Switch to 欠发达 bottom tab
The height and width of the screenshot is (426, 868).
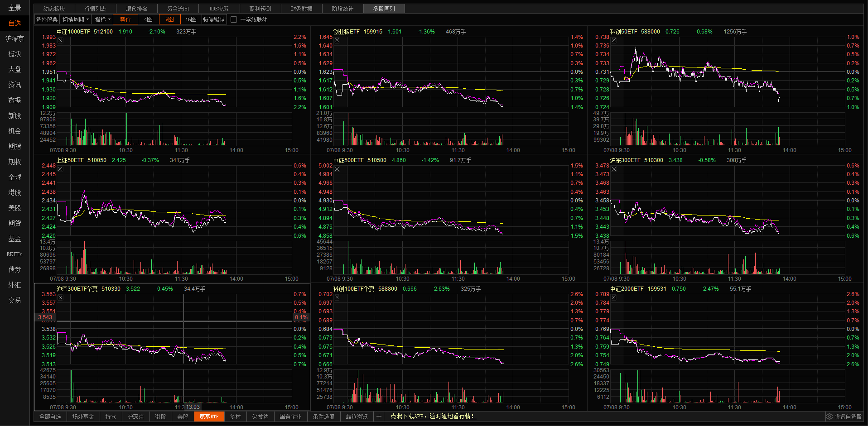pos(260,416)
